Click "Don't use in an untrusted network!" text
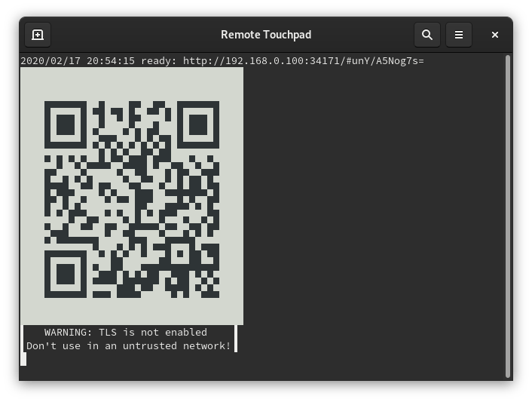532x402 pixels. [x=129, y=346]
